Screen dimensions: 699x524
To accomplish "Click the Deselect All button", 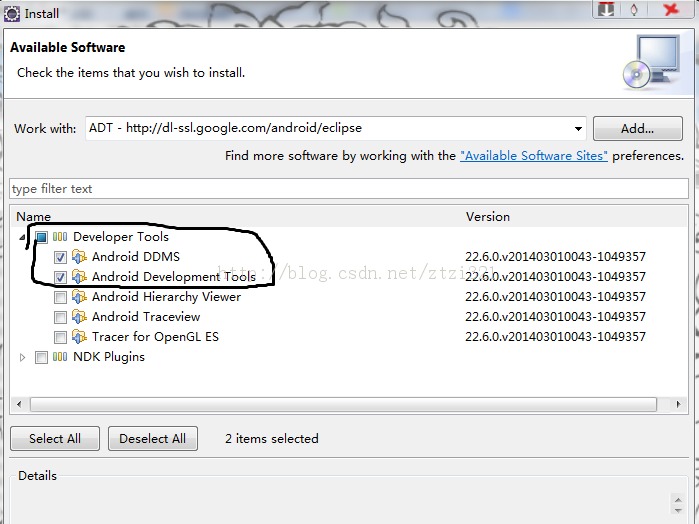I will pos(152,439).
